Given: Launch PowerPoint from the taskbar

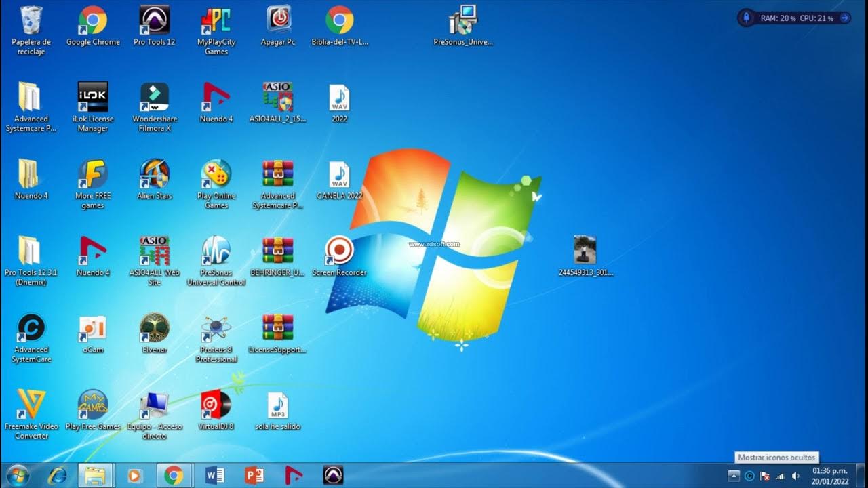Looking at the screenshot, I should coord(254,476).
